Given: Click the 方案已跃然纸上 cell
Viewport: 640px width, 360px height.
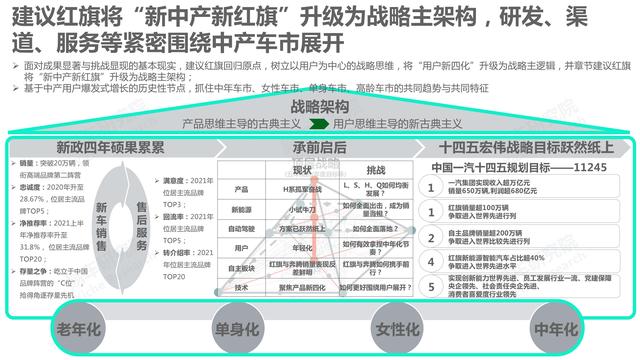Looking at the screenshot, I should (302, 229).
